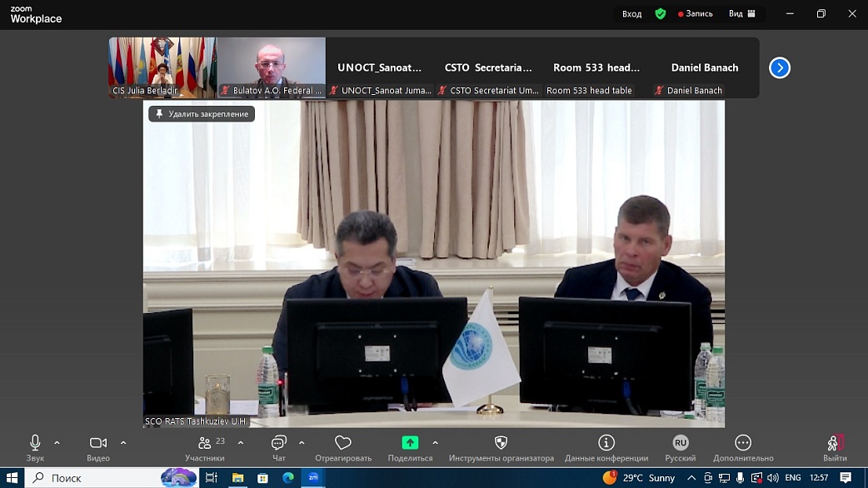Click the green encryption shield icon
This screenshot has height=488, width=868.
(x=661, y=14)
